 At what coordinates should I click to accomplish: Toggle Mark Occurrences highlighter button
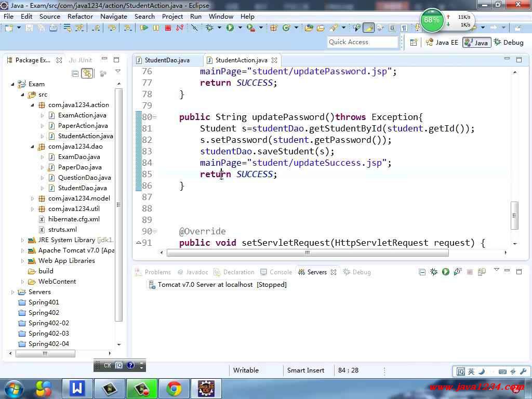point(368,28)
